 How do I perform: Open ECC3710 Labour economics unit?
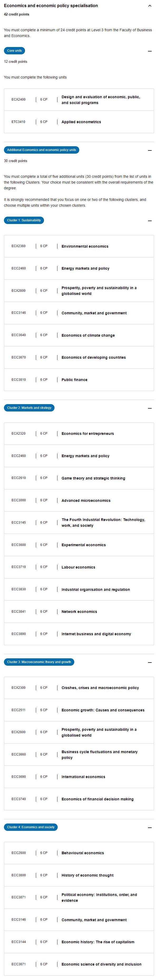79,567
